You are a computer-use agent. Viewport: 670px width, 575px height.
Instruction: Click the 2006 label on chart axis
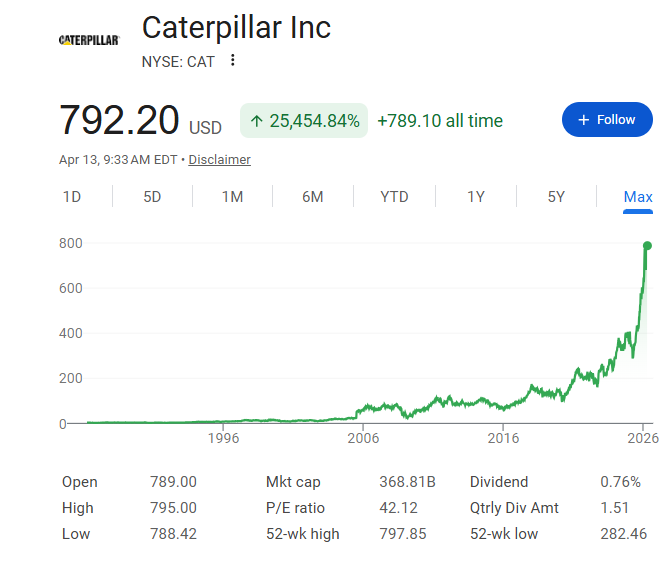(x=363, y=438)
